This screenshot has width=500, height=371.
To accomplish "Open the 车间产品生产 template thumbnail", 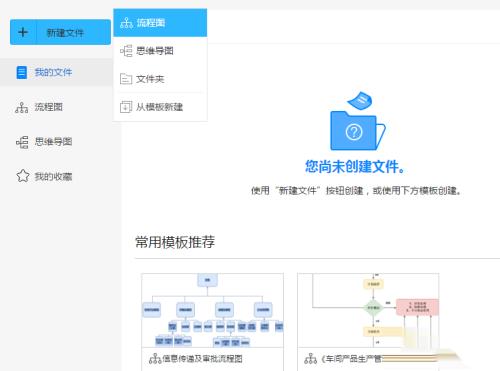I will [368, 310].
